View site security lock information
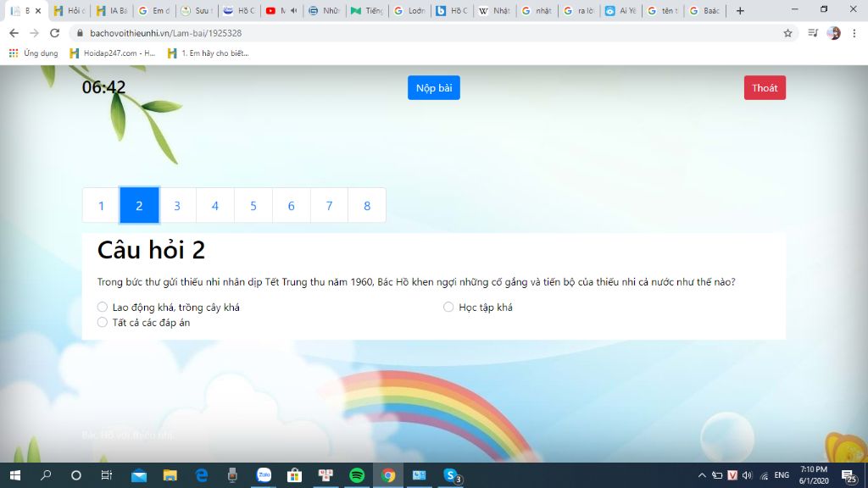 click(x=80, y=33)
